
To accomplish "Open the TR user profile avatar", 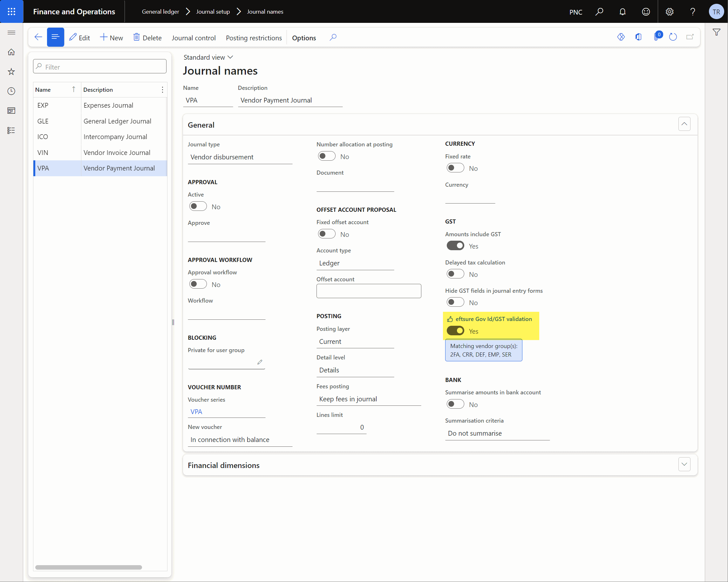I will tap(716, 12).
